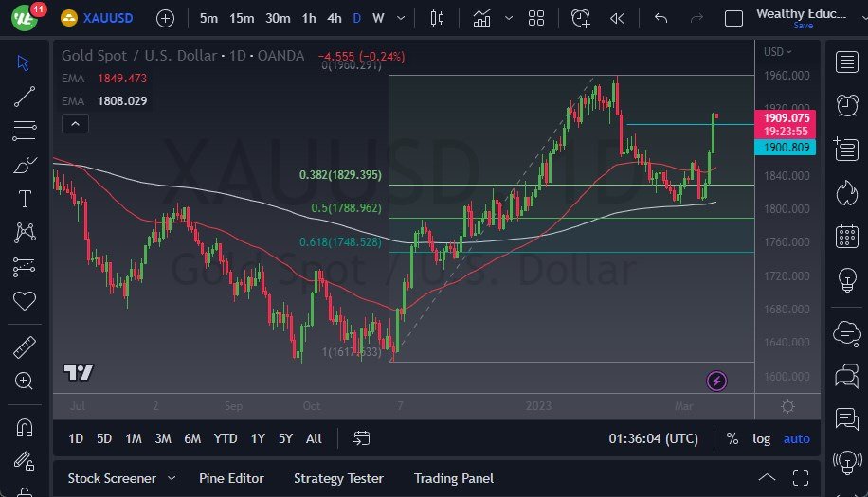The height and width of the screenshot is (497, 868).
Task: Expand the timeframe interval dropdown arrow
Action: click(x=403, y=18)
